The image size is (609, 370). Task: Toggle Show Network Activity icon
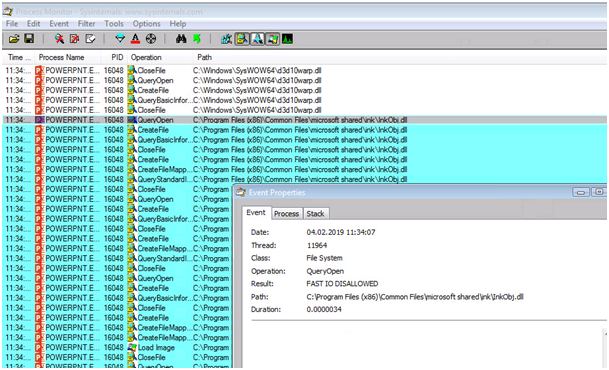tap(257, 39)
